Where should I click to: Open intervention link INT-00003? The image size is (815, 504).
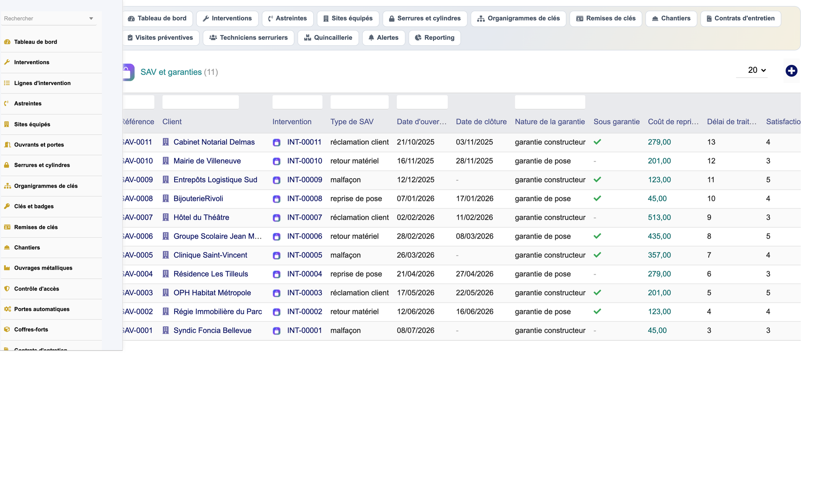point(304,293)
